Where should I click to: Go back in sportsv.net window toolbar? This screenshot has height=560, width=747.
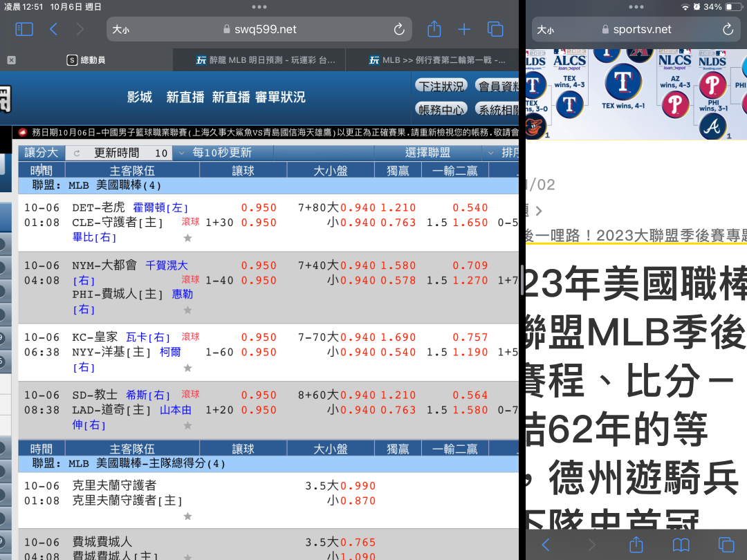546,544
